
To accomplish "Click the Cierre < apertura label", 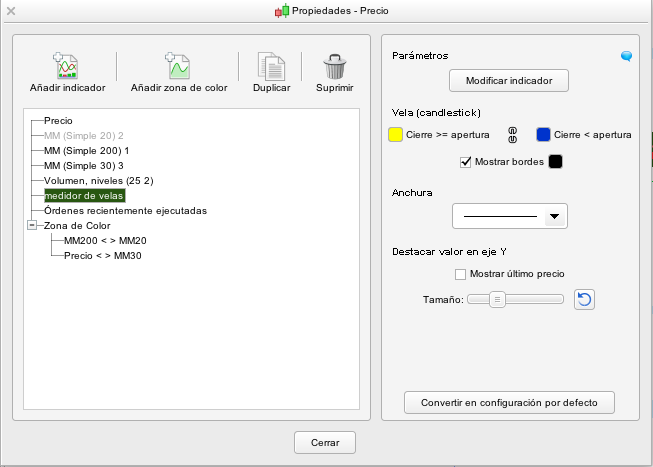I will [593, 135].
